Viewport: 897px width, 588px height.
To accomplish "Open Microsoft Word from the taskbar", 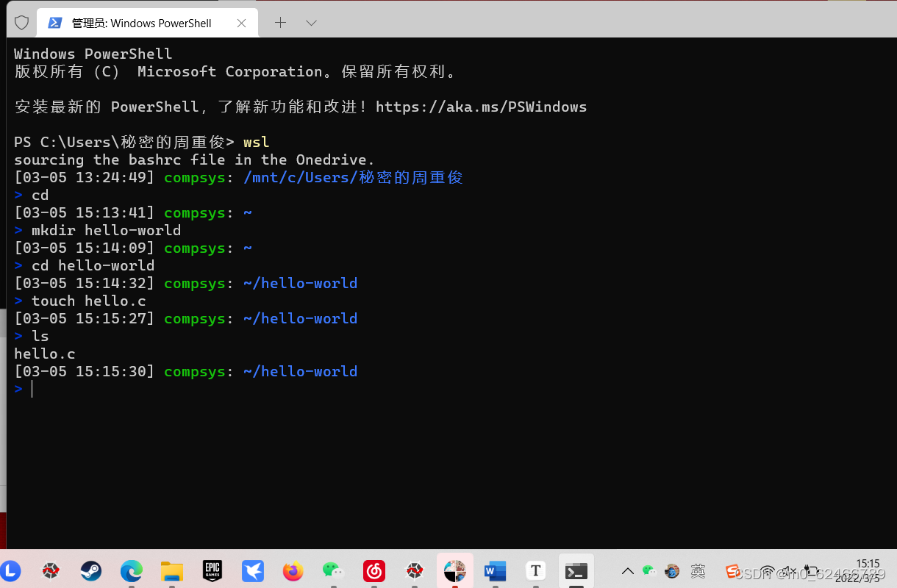I will (495, 570).
